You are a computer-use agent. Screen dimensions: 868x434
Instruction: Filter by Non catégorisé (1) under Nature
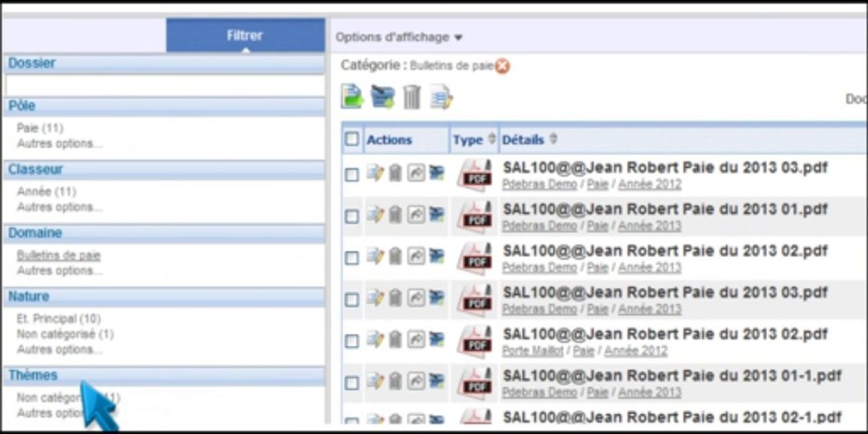point(65,334)
